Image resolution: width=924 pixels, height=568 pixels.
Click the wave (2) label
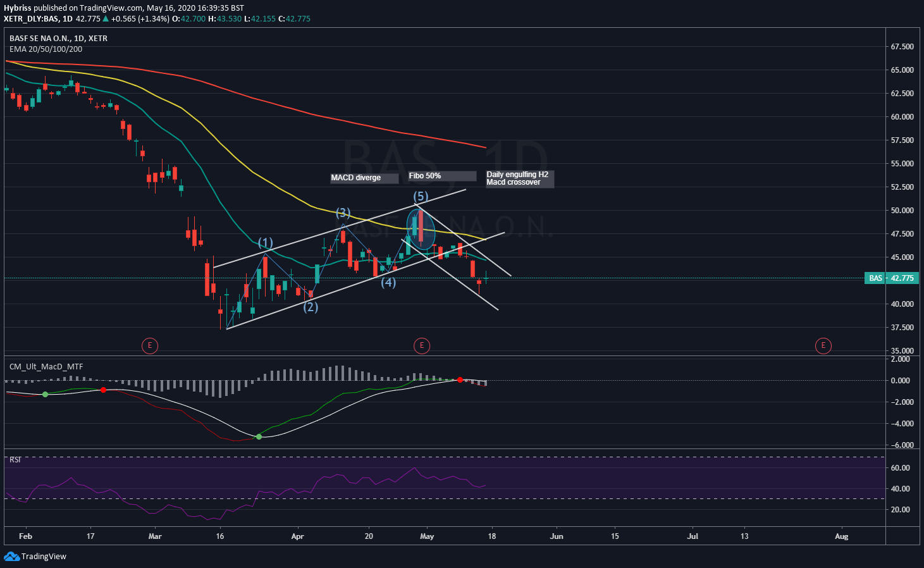click(x=311, y=307)
